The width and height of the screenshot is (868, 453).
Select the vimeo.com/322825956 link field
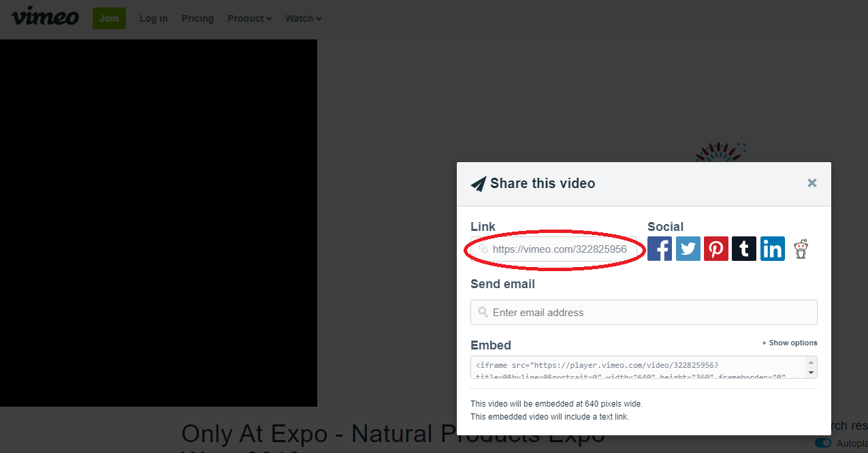(554, 249)
